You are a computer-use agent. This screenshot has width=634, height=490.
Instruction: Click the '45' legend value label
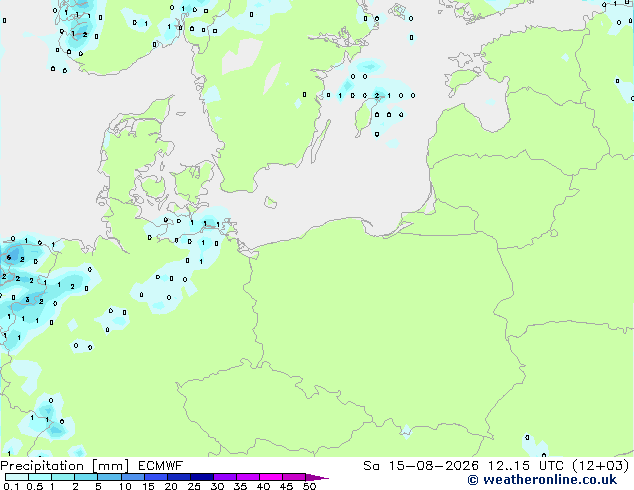coord(286,486)
